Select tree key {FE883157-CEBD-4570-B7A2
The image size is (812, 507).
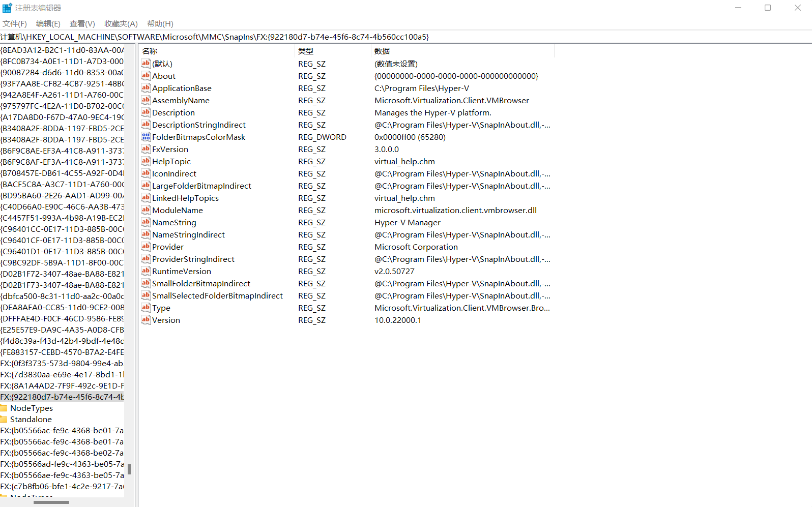click(x=62, y=352)
